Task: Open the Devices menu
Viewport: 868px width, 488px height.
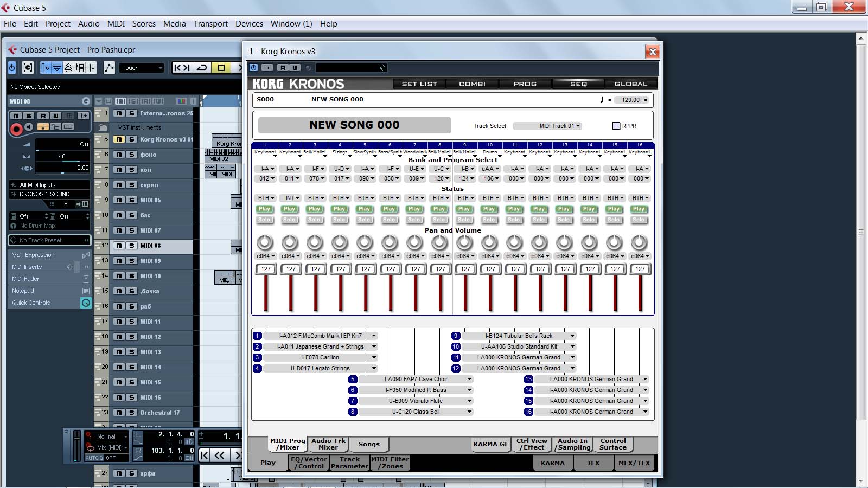Action: click(249, 24)
